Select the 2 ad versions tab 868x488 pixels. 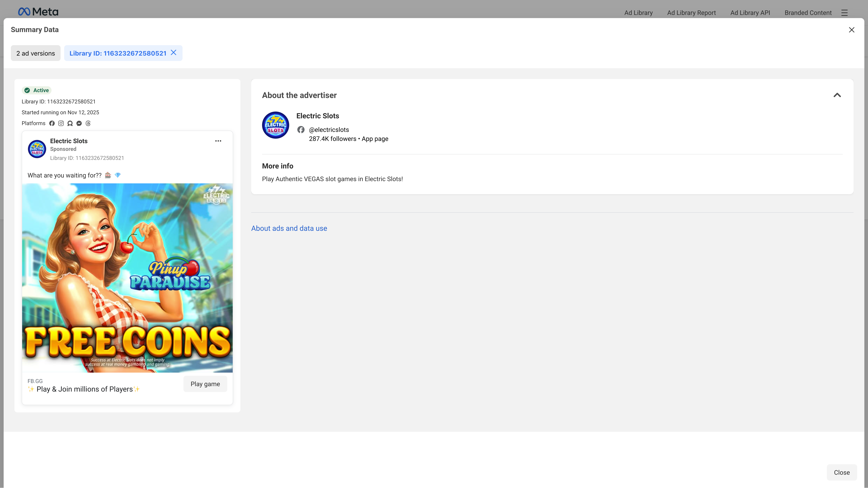36,53
